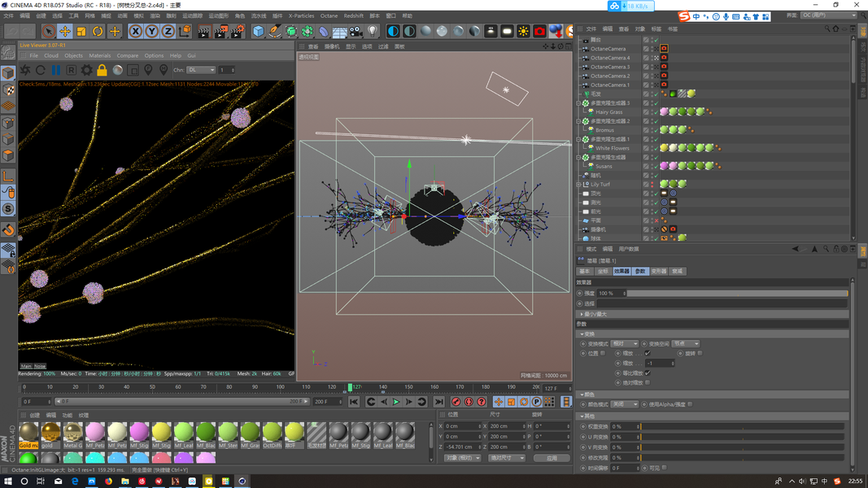The height and width of the screenshot is (488, 868).
Task: Add a cube primitive object
Action: click(x=258, y=32)
